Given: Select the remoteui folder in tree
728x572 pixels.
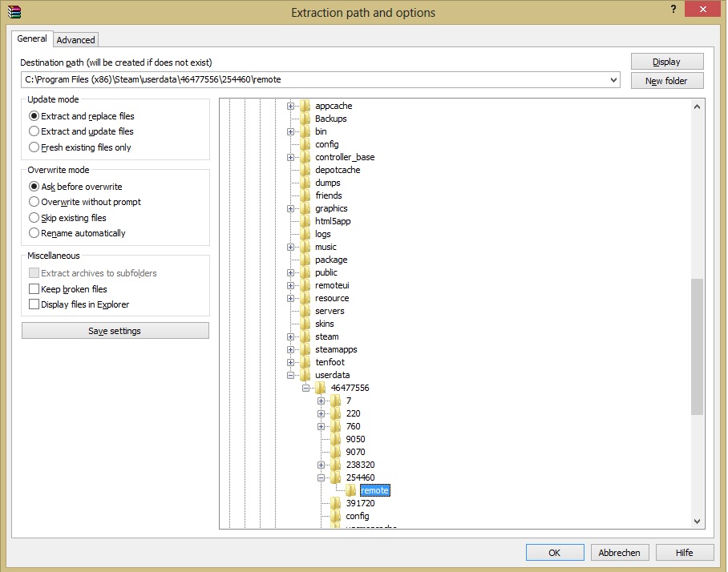Looking at the screenshot, I should click(332, 285).
